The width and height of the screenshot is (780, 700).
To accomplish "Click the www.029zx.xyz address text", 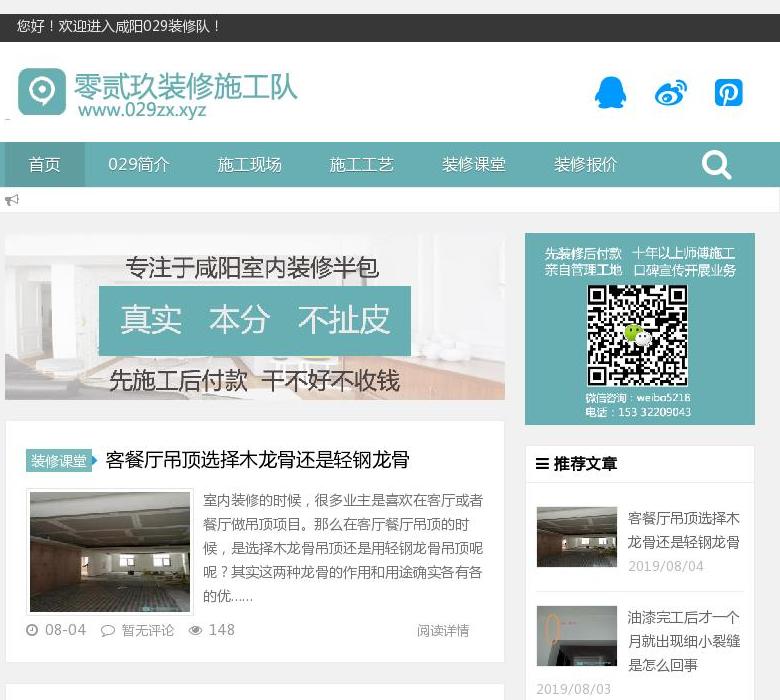I will tap(142, 109).
